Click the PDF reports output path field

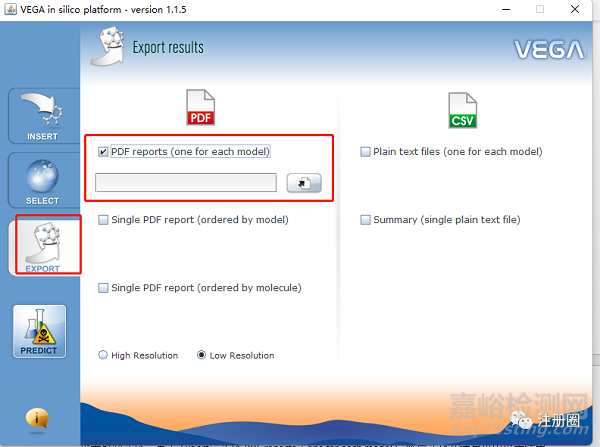[186, 182]
